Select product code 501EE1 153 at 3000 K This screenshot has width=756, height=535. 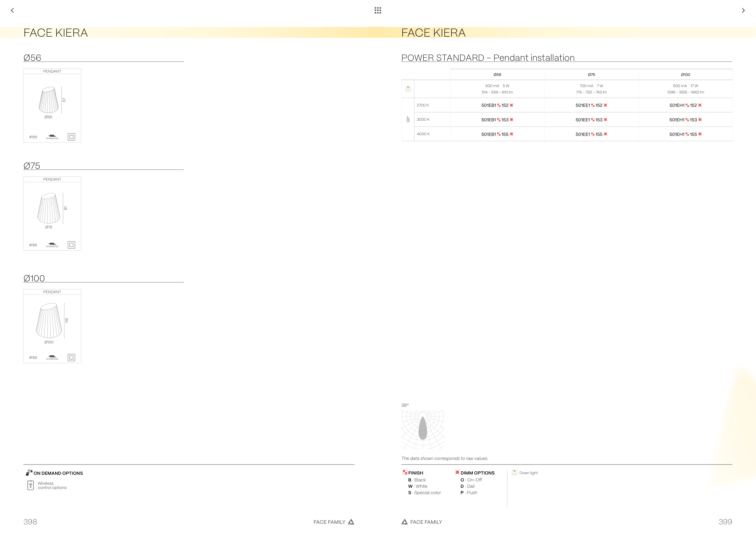click(x=591, y=120)
